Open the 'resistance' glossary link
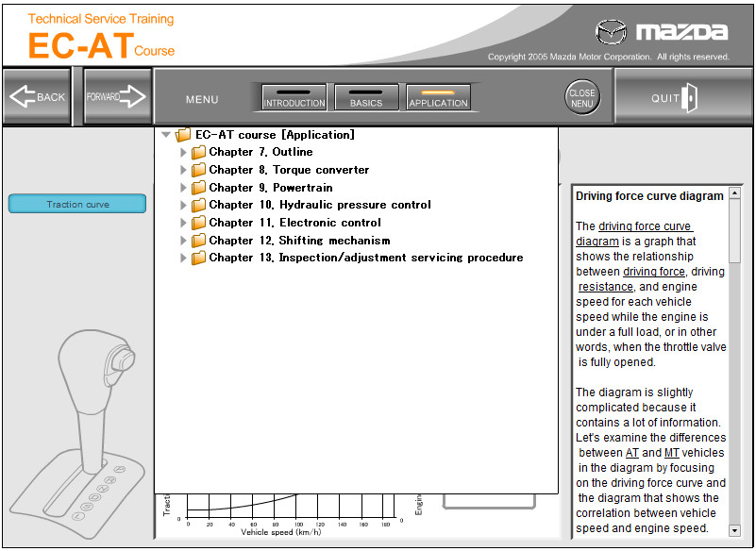This screenshot has height=551, width=756. [x=606, y=287]
